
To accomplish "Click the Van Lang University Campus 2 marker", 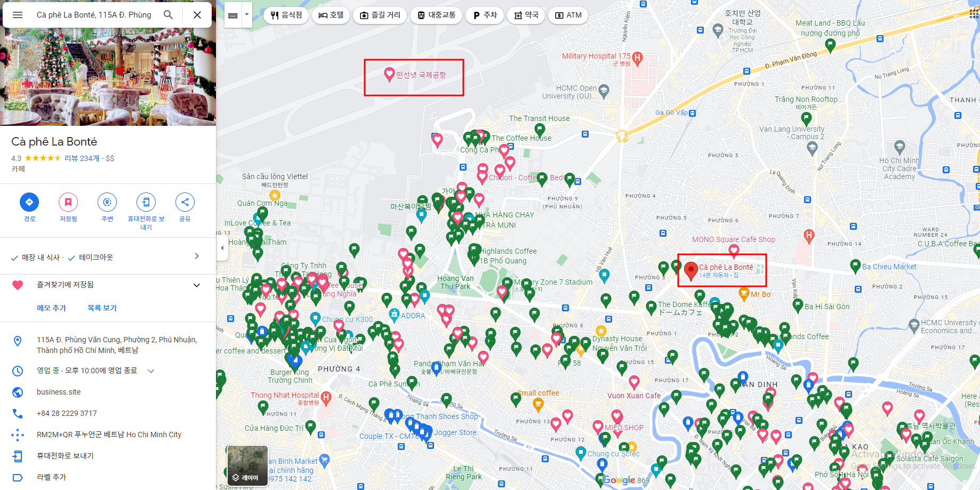I will (x=812, y=148).
